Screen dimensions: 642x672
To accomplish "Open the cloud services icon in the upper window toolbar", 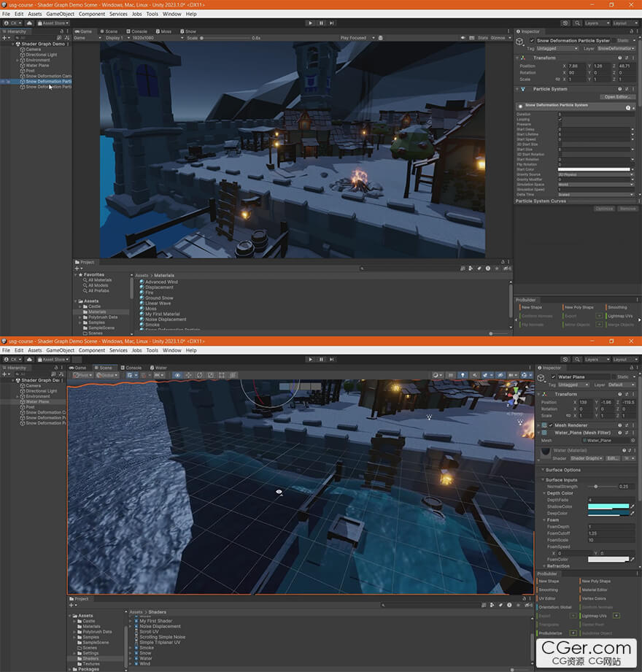I will 29,23.
